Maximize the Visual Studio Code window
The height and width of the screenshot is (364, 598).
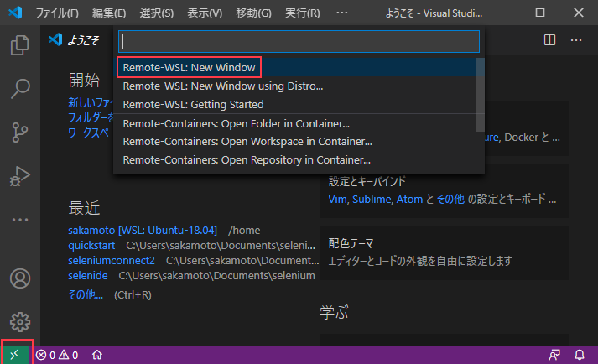point(540,13)
